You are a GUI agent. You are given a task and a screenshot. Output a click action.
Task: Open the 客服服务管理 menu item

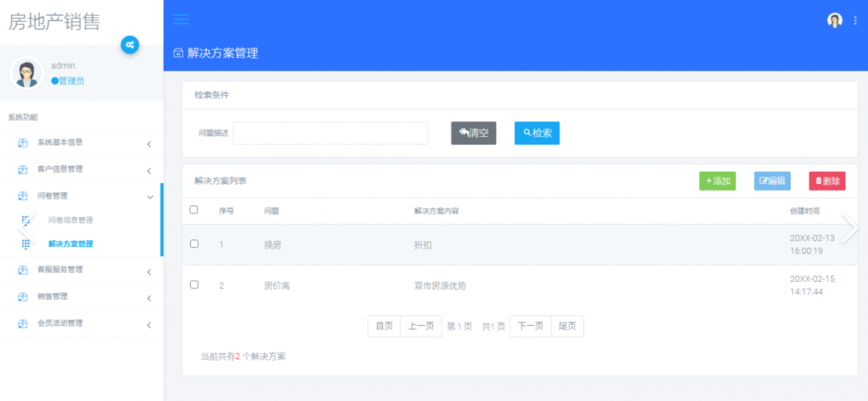click(60, 269)
